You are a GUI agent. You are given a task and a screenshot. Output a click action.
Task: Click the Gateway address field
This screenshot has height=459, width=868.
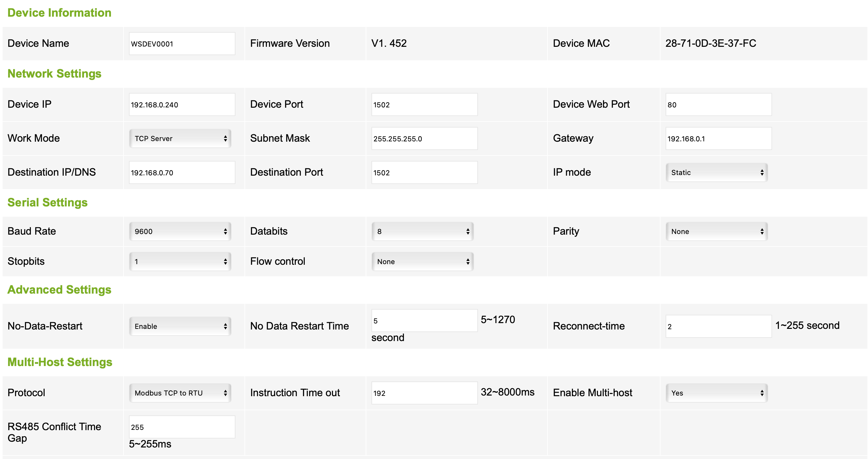pyautogui.click(x=719, y=138)
